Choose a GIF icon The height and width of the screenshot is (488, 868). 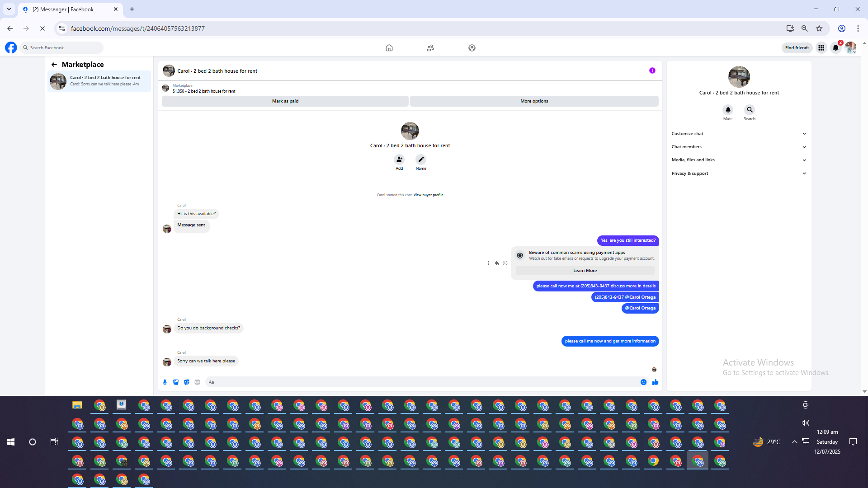(x=198, y=382)
